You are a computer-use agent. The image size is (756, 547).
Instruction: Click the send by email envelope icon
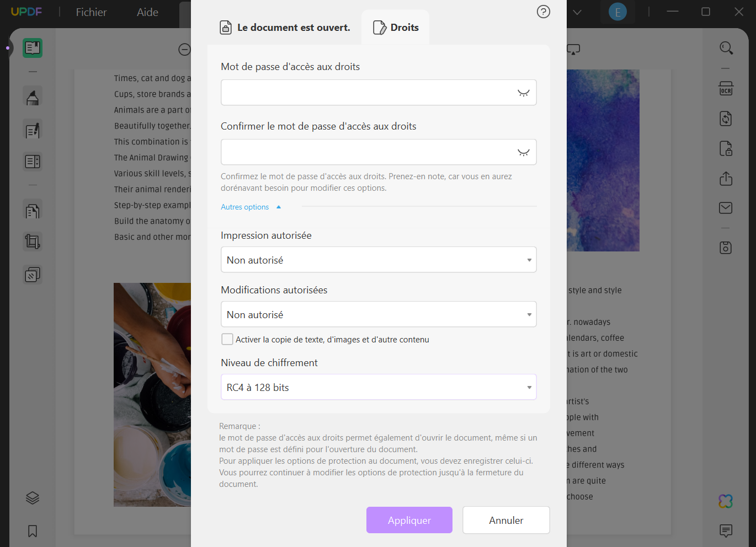coord(726,208)
